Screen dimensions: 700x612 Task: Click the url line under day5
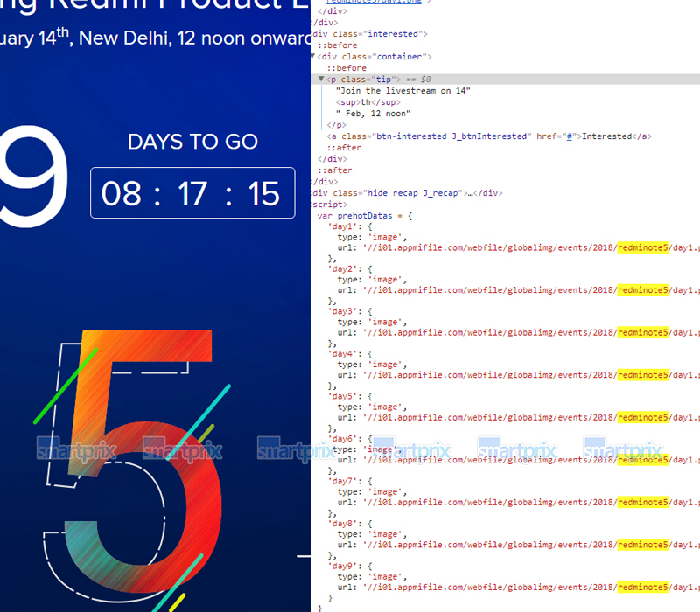[518, 418]
